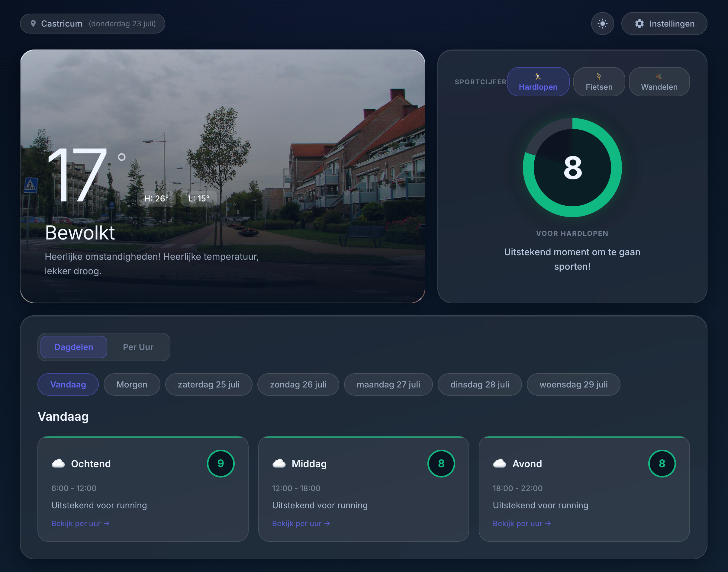Choose dinsdag 28 juli
This screenshot has width=728, height=572.
[480, 384]
